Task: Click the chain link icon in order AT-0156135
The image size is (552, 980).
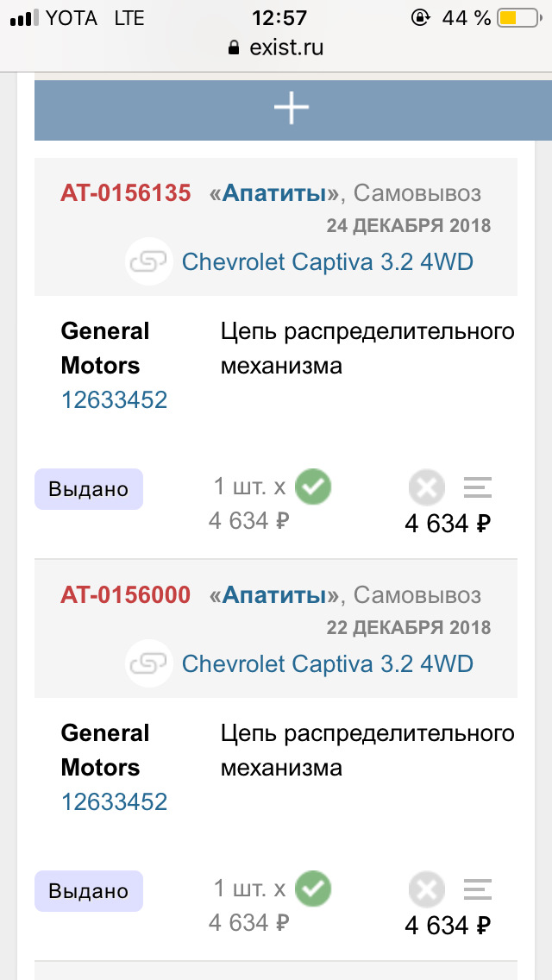Action: 148,261
